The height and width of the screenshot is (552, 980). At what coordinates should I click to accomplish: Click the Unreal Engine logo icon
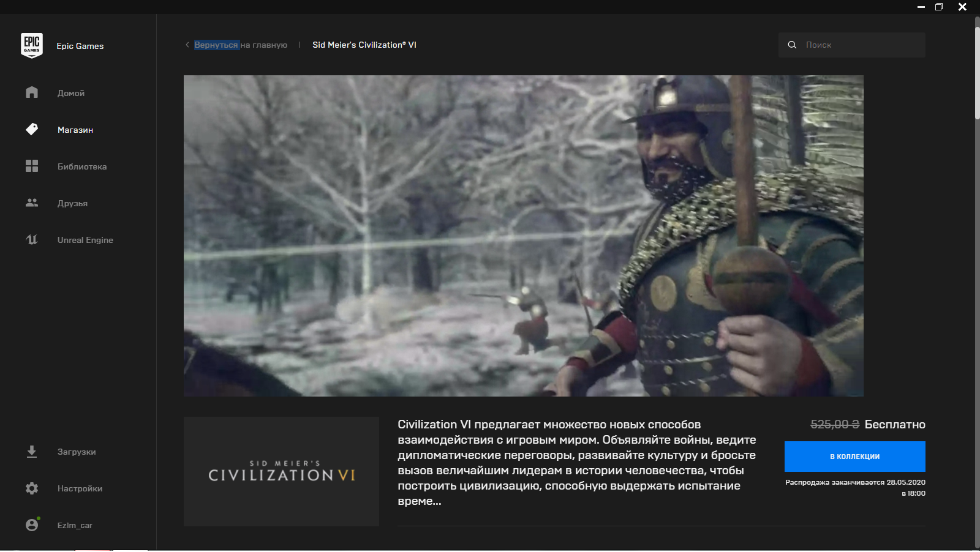32,239
